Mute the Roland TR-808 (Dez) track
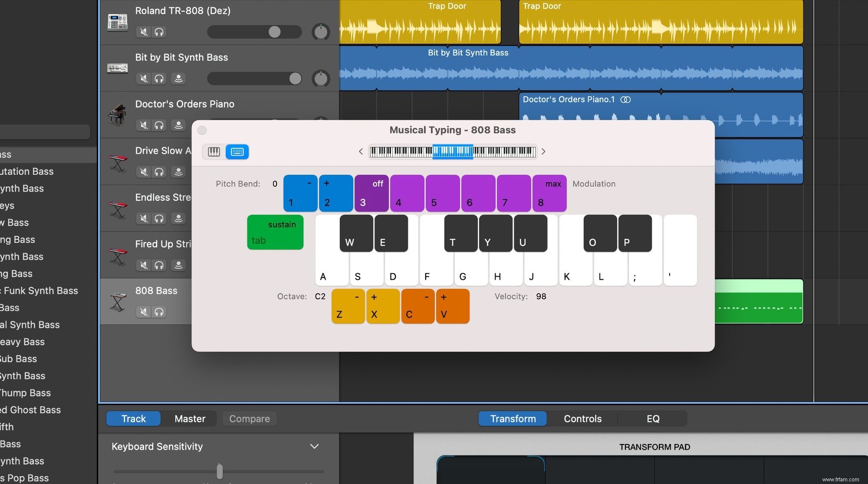 point(144,32)
